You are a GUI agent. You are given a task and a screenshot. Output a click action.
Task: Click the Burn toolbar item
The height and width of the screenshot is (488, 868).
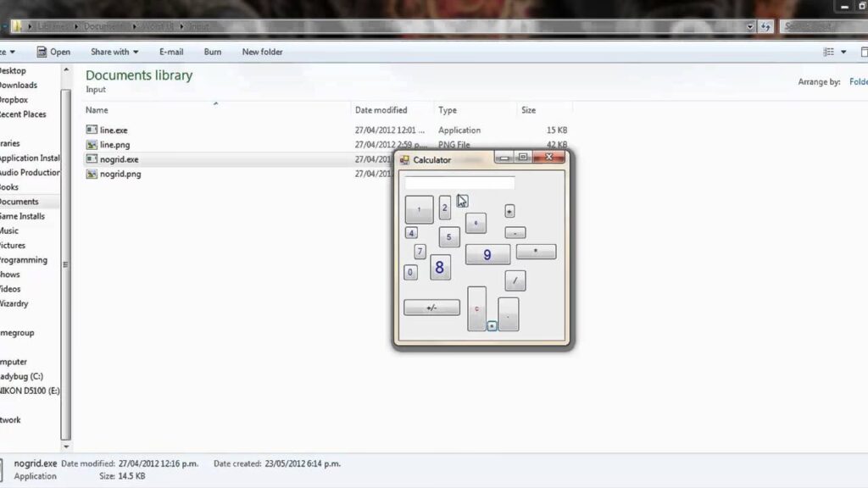pyautogui.click(x=213, y=52)
